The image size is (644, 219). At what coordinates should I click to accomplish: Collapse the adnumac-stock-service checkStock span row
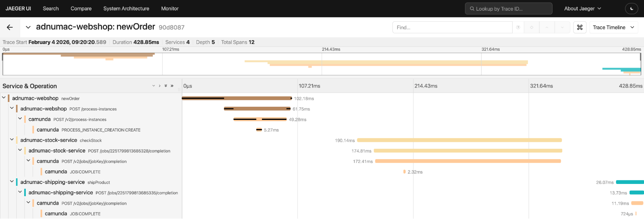[12, 140]
